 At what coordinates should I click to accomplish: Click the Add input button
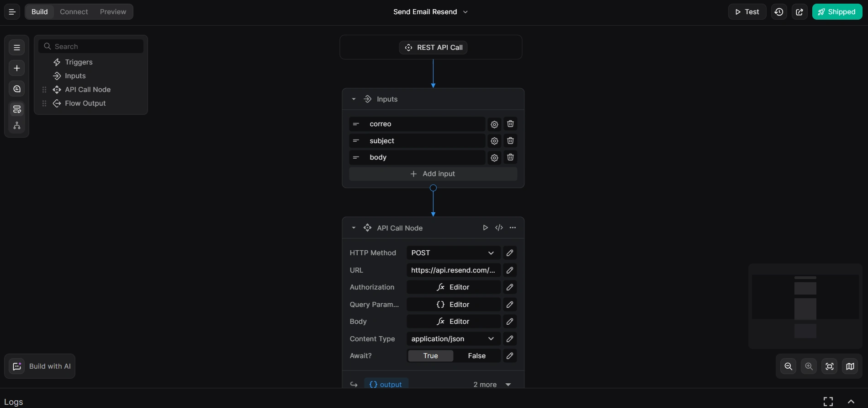pyautogui.click(x=433, y=174)
